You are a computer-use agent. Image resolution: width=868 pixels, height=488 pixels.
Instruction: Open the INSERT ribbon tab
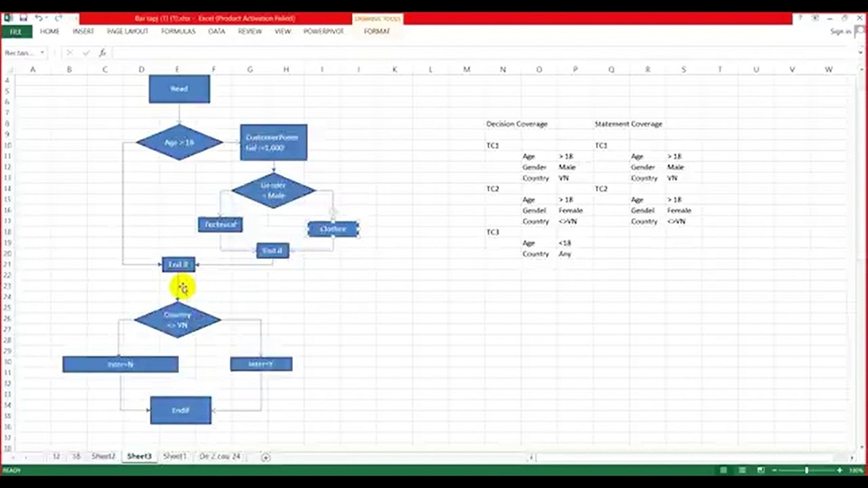point(83,32)
